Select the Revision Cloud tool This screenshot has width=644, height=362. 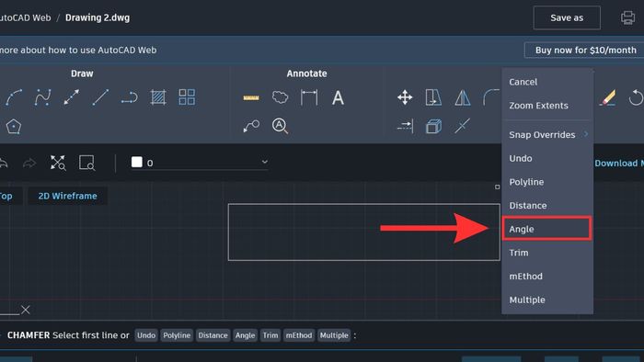pyautogui.click(x=280, y=97)
